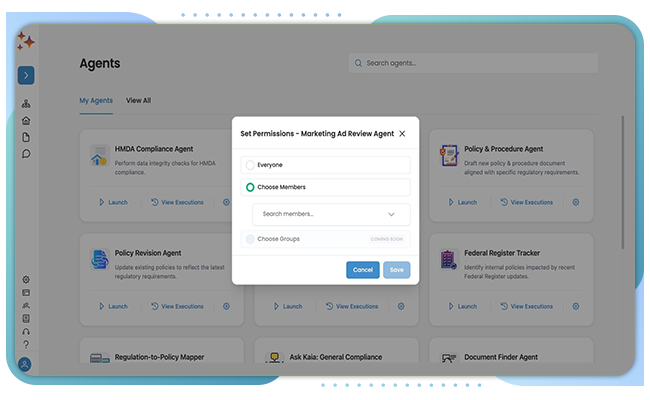
Task: Click the Policy & Procedure Agent clipboard icon
Action: (449, 155)
